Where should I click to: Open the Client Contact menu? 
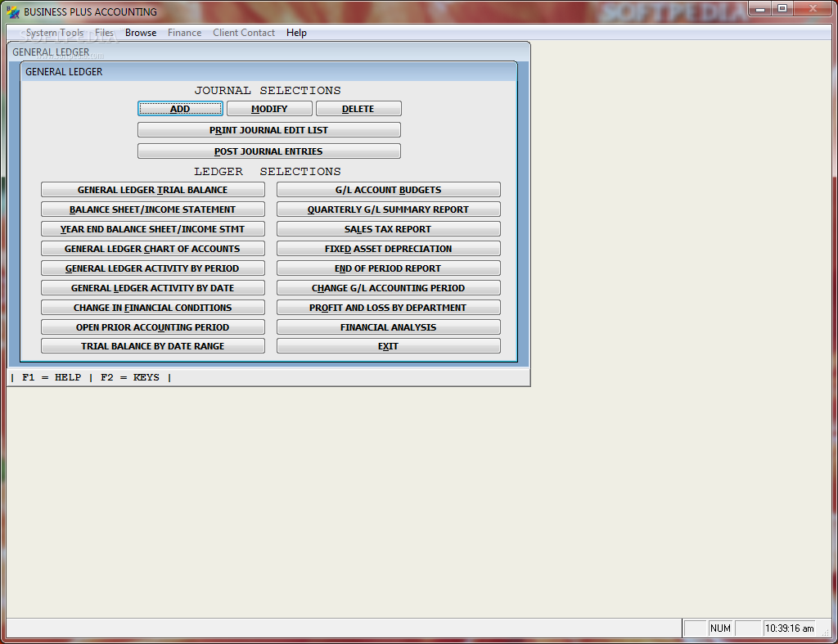pyautogui.click(x=244, y=33)
